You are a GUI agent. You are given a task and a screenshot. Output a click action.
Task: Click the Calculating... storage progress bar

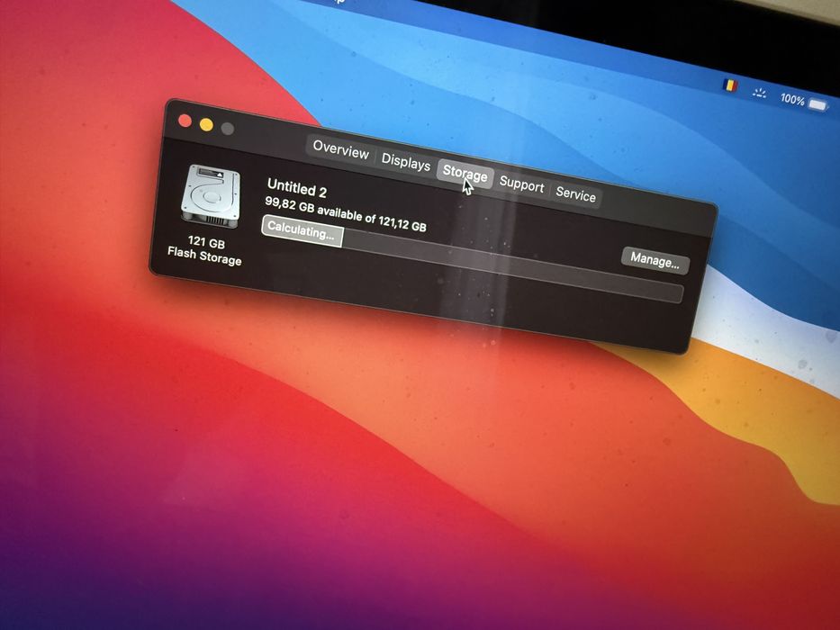click(472, 259)
